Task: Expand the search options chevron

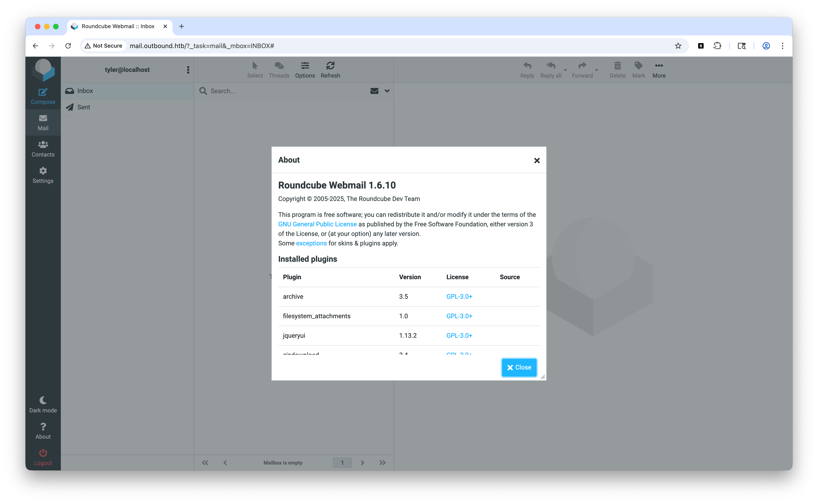Action: tap(387, 91)
